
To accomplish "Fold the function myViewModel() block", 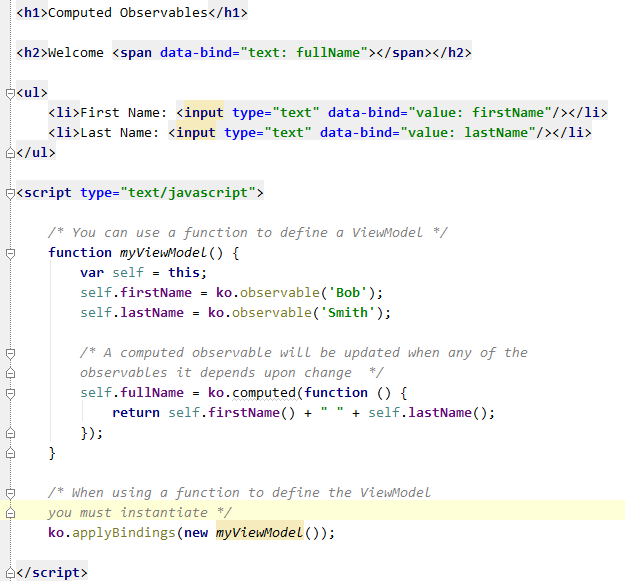I will click(x=10, y=253).
